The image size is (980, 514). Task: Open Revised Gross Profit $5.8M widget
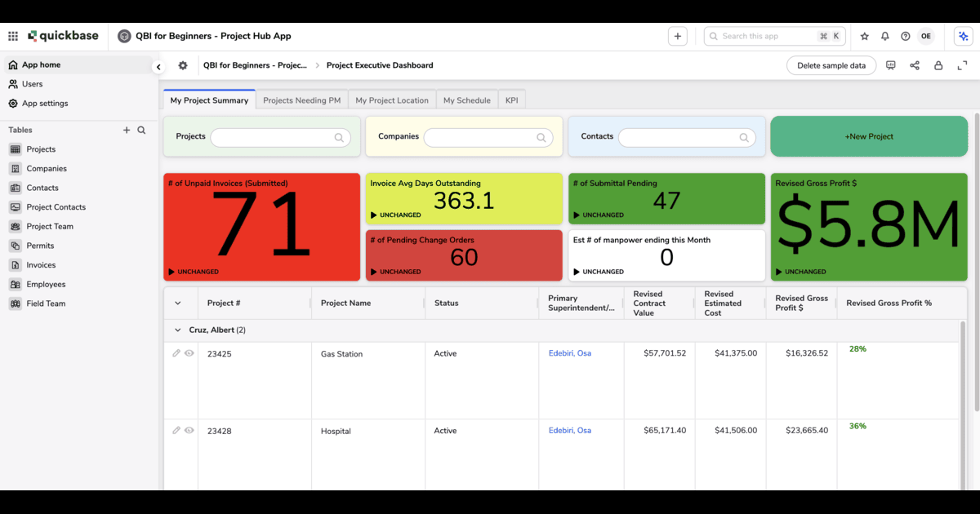[x=869, y=227]
